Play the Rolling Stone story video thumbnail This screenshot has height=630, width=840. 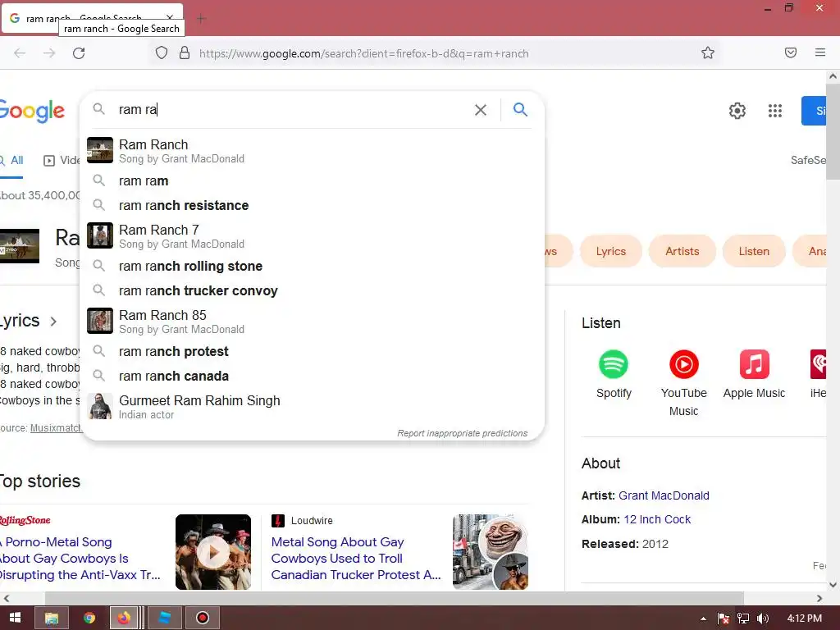point(213,552)
